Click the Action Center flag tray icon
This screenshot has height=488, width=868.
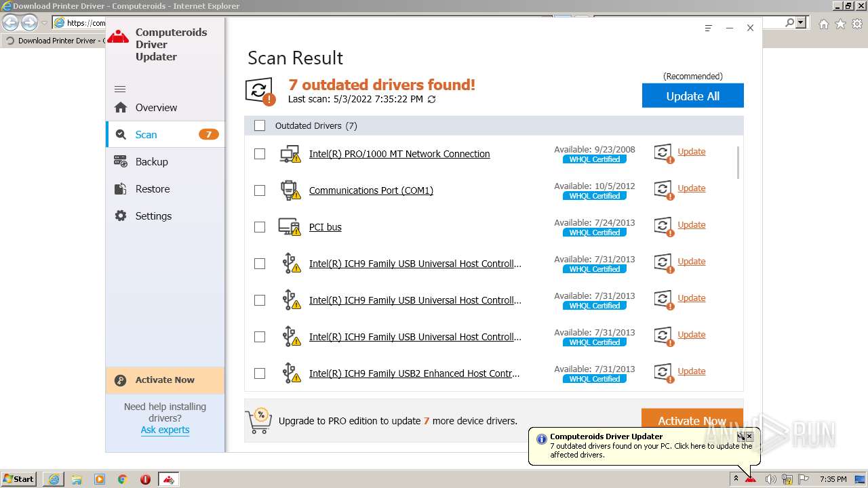tap(803, 479)
